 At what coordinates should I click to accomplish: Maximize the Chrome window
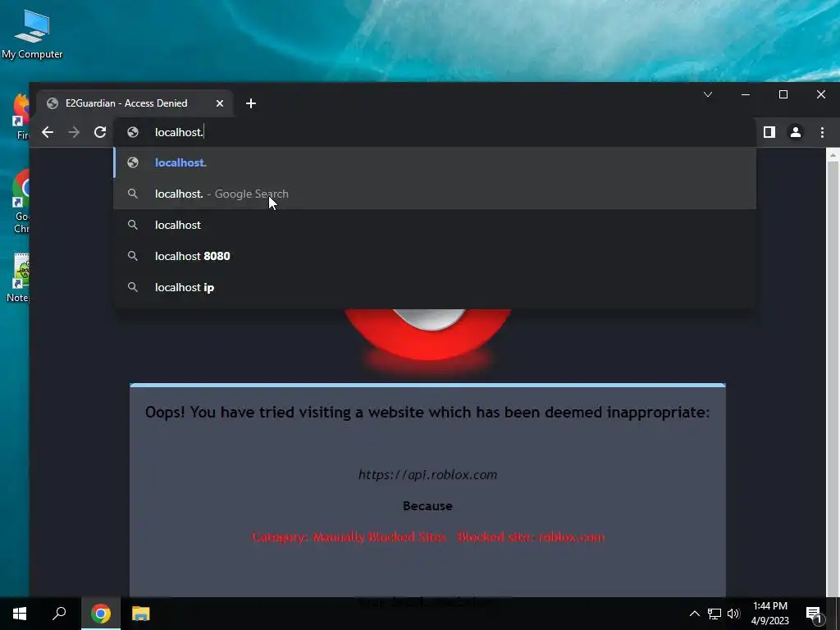pyautogui.click(x=783, y=95)
